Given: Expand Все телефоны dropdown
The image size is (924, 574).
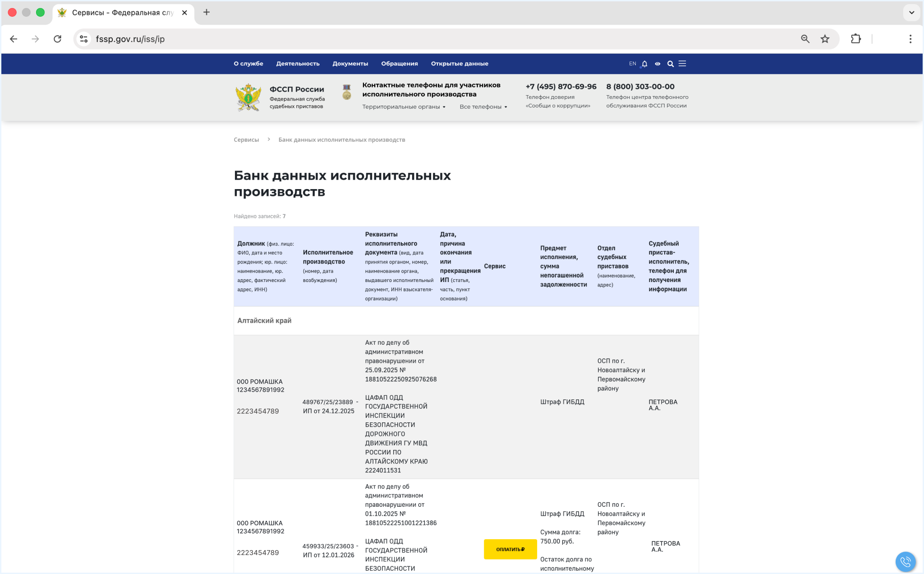Looking at the screenshot, I should click(x=483, y=107).
